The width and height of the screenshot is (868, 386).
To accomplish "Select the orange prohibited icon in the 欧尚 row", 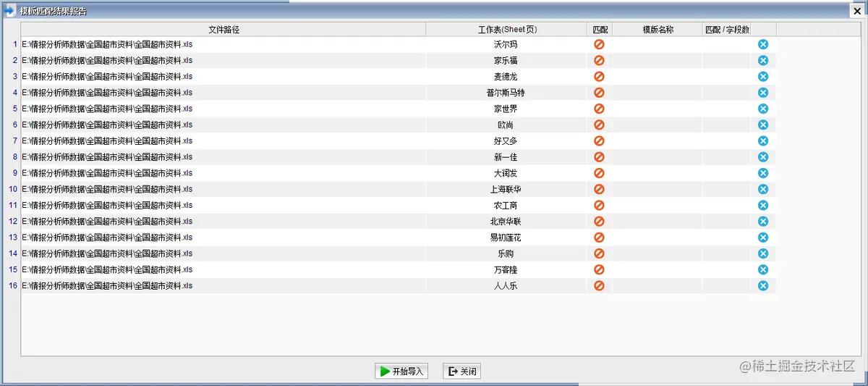I will coord(599,125).
